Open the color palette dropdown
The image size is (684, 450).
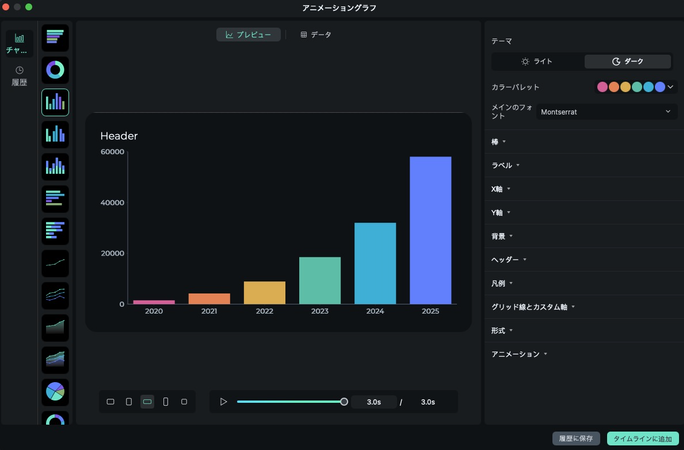coord(636,87)
